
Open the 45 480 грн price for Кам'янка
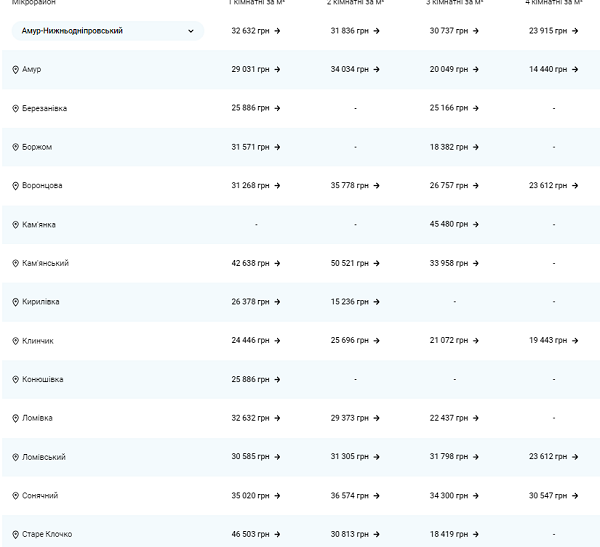pos(447,224)
